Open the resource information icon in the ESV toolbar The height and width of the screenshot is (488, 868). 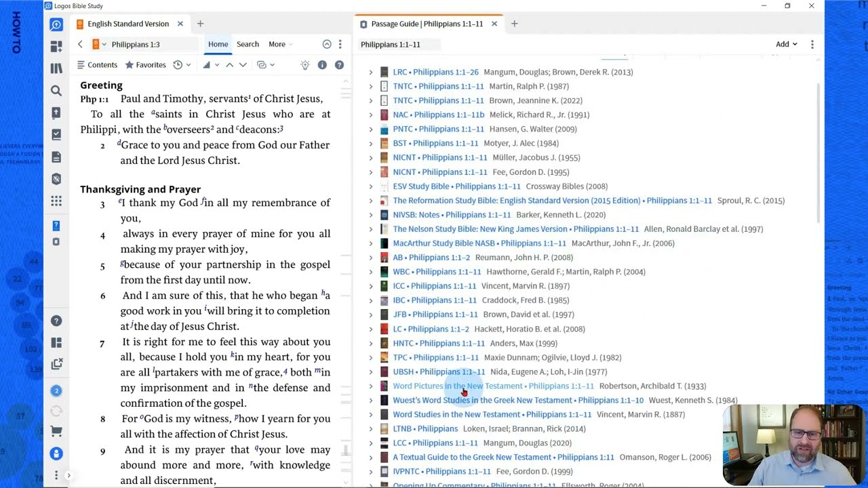coord(322,65)
